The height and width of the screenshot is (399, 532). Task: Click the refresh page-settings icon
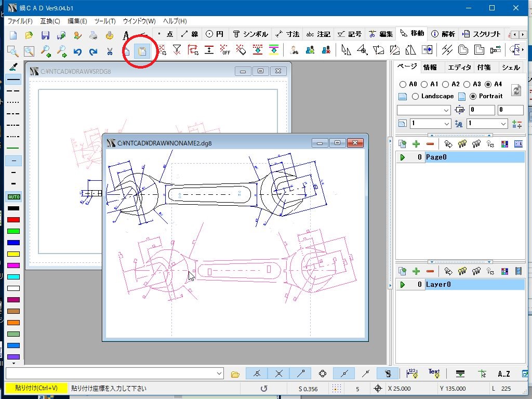coord(516,90)
